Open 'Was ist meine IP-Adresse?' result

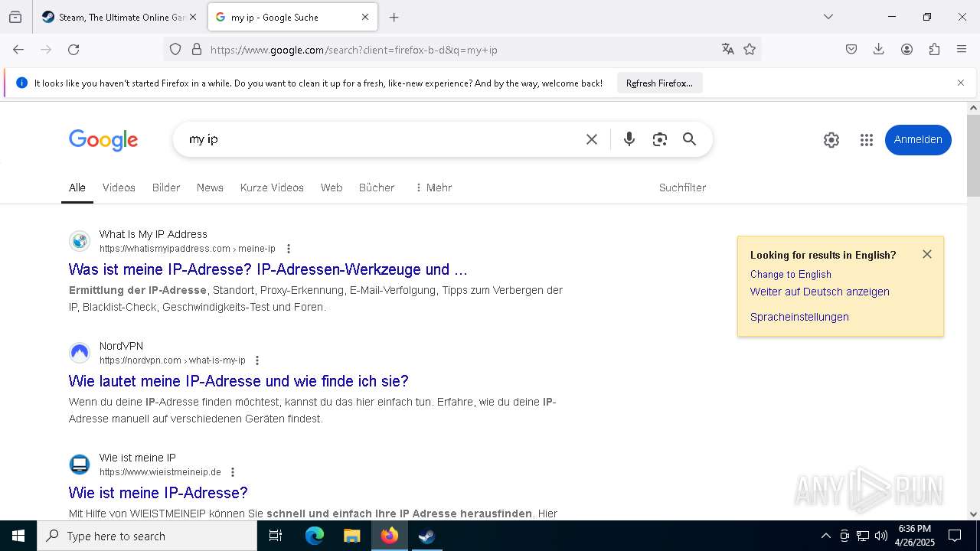pyautogui.click(x=268, y=269)
